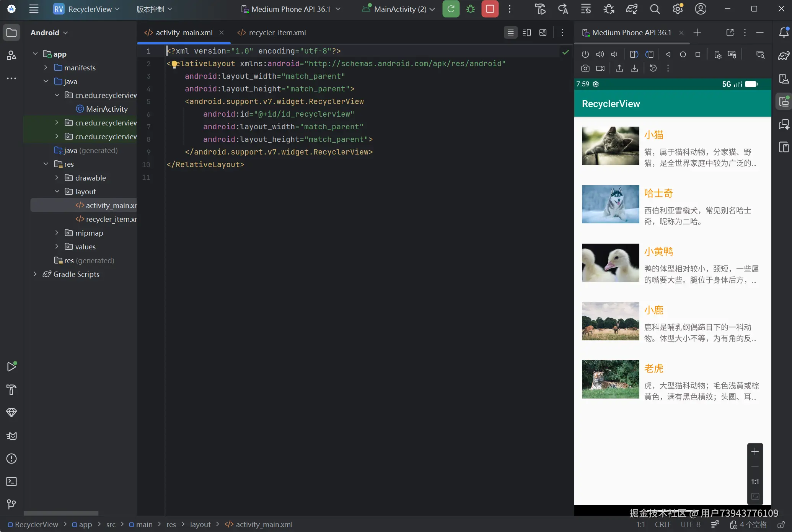Collapse the layout folder

click(x=57, y=191)
